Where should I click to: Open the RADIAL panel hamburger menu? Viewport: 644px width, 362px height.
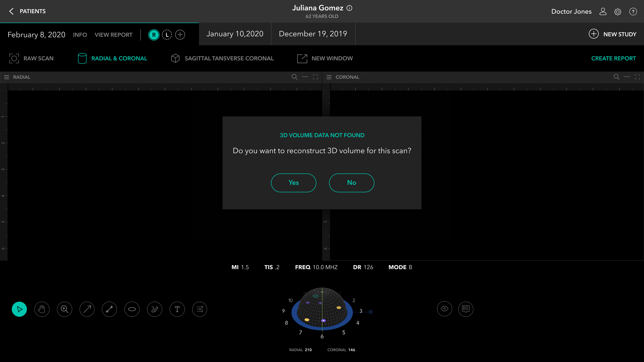7,77
